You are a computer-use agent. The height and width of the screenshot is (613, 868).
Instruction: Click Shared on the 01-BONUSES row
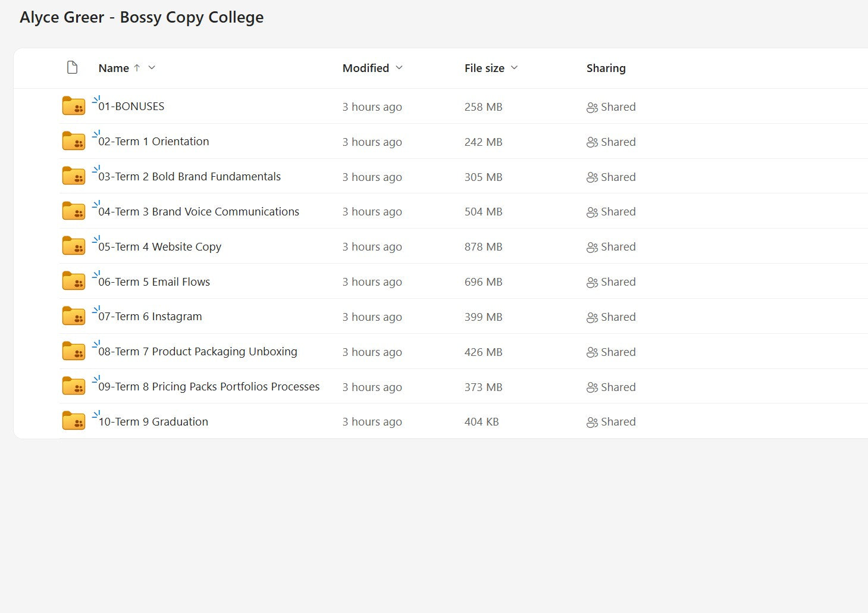618,107
